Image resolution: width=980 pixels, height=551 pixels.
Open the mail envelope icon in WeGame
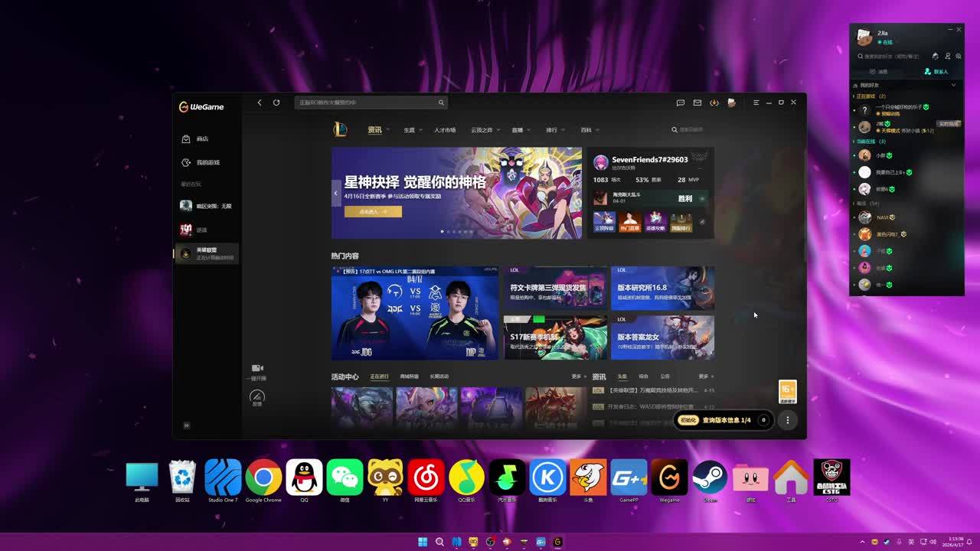pyautogui.click(x=697, y=103)
